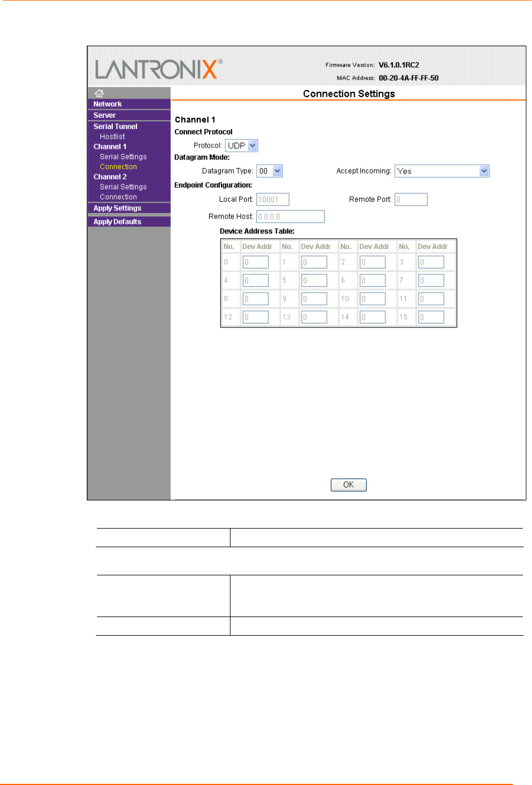Open the Network menu item

tap(108, 104)
